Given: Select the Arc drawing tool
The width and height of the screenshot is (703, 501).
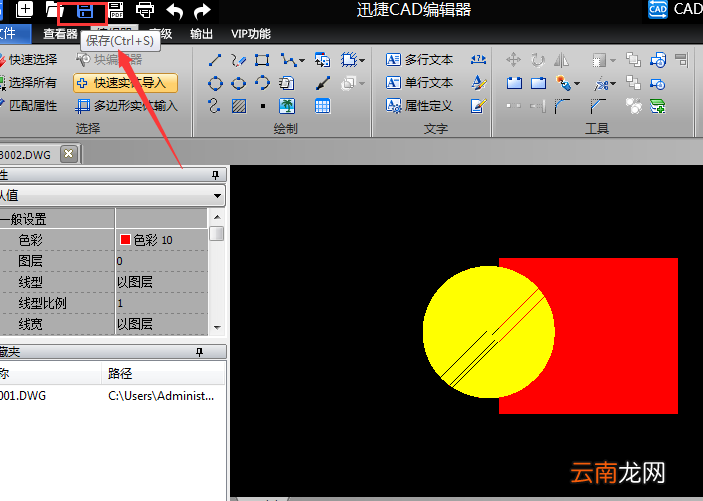Looking at the screenshot, I should [x=262, y=83].
